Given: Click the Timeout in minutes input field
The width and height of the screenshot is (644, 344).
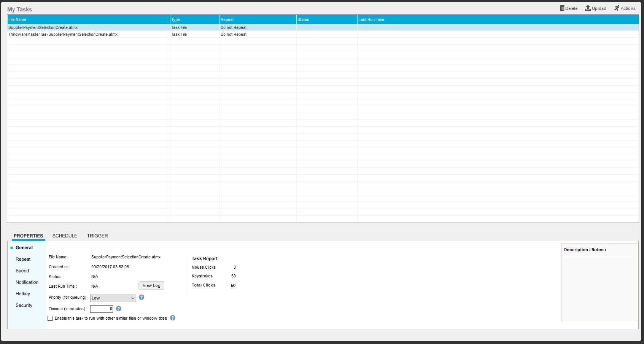Looking at the screenshot, I should (x=102, y=309).
